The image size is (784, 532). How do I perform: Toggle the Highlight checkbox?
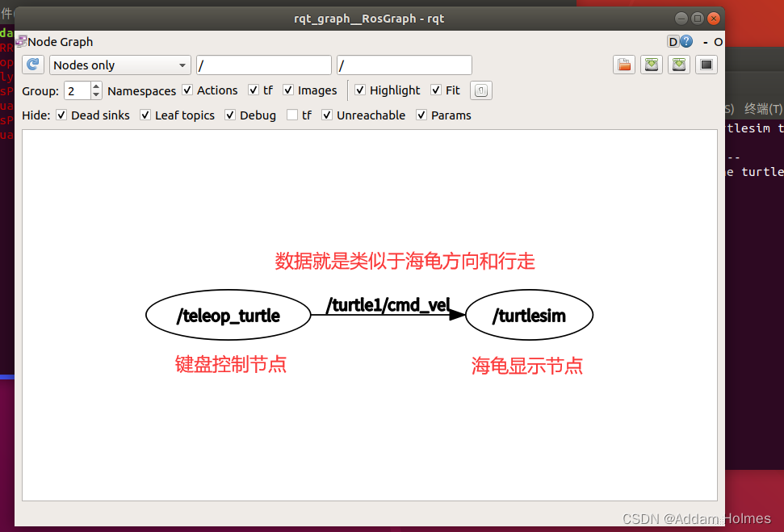(360, 90)
